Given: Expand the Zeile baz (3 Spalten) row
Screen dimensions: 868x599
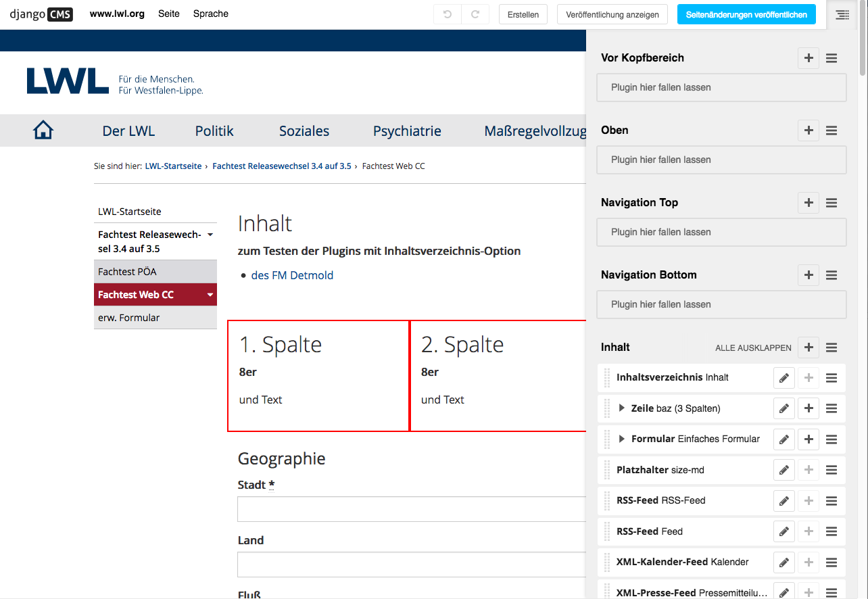Looking at the screenshot, I should (x=623, y=408).
